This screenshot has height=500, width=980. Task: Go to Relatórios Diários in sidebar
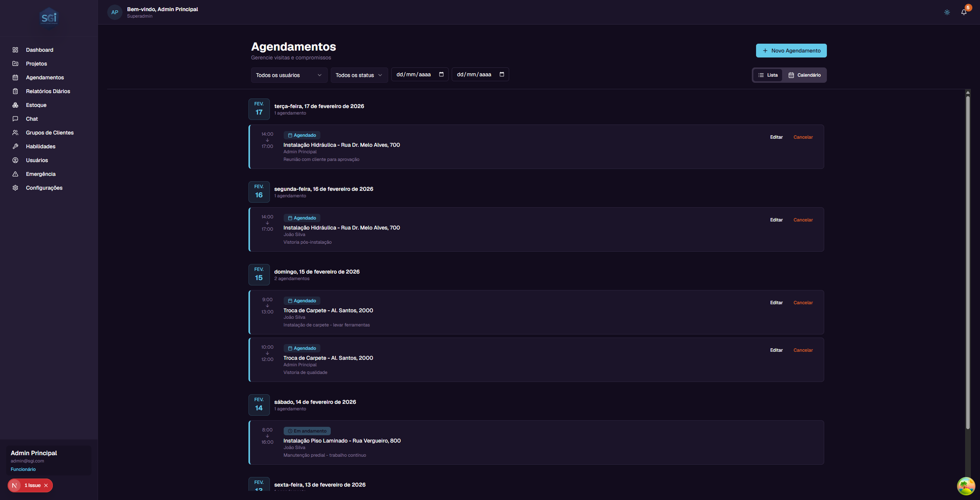pos(48,91)
